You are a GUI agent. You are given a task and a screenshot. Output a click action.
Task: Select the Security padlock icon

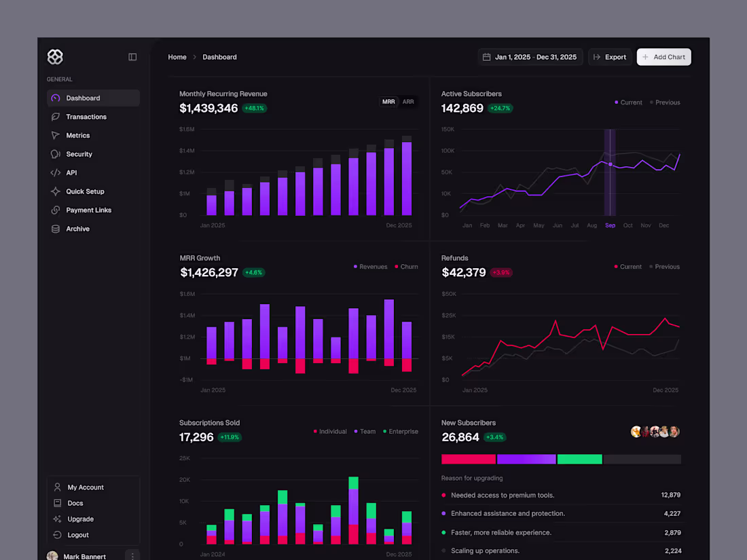pyautogui.click(x=56, y=154)
